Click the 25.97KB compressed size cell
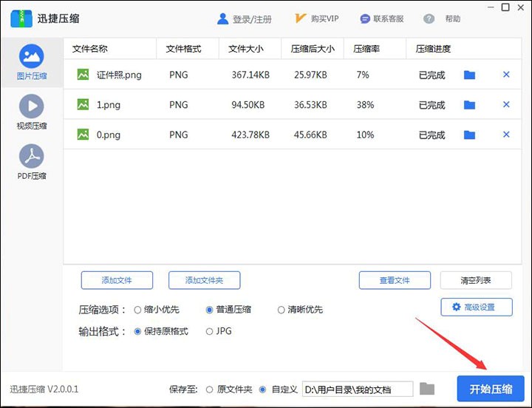532x408 pixels. [x=310, y=75]
